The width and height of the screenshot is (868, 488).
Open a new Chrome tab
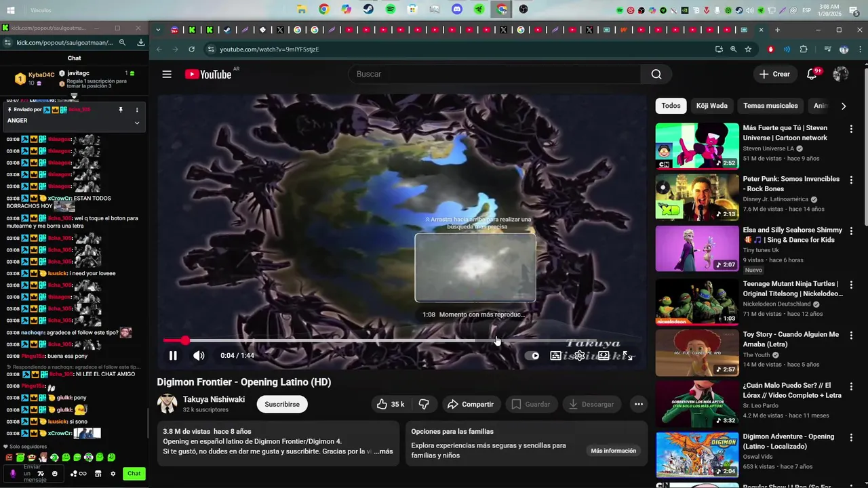click(777, 30)
